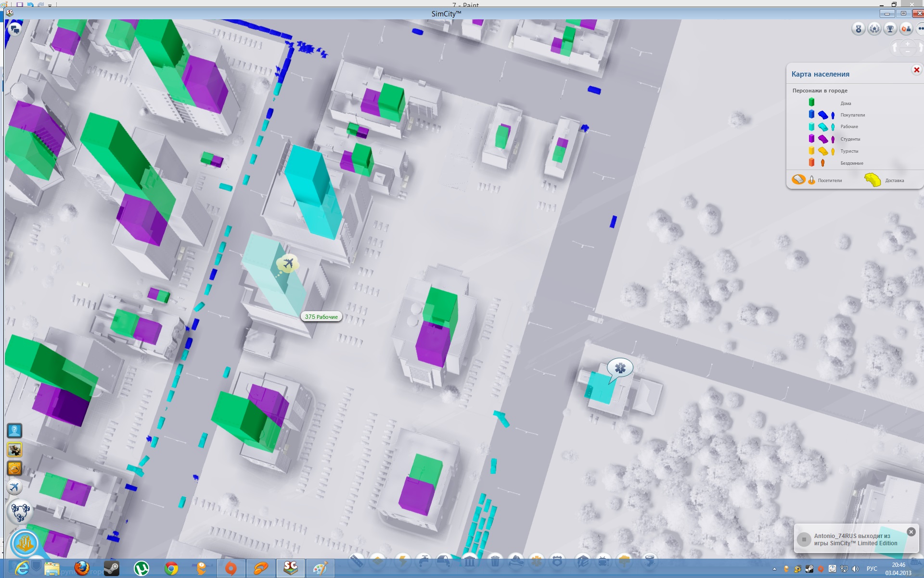Open the Government building menu
924x578 pixels.
click(x=470, y=561)
